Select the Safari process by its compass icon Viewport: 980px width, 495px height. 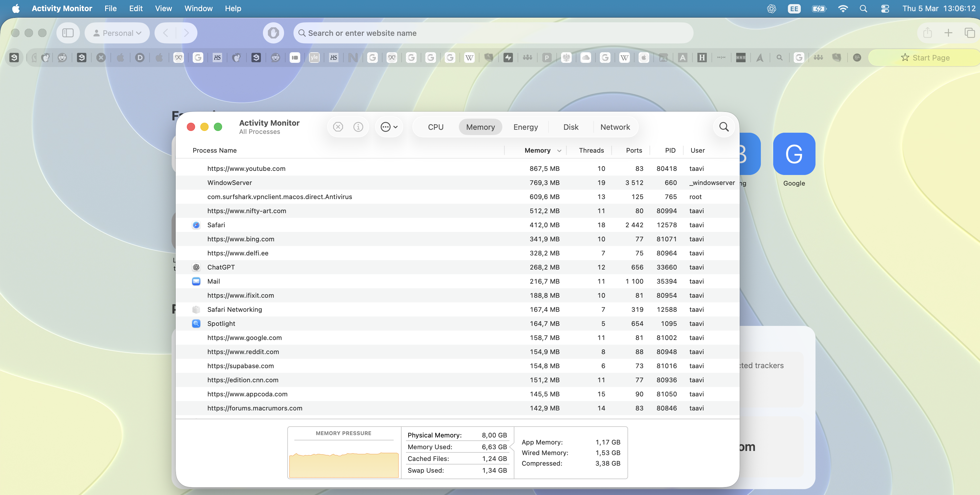tap(196, 225)
